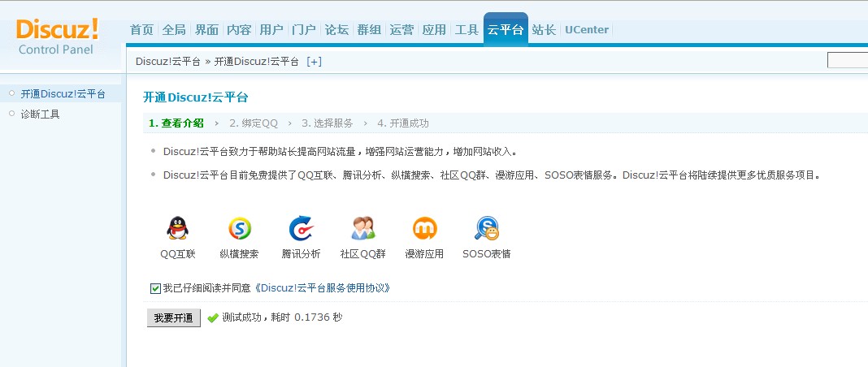Click the Discuz!云平台 breadcrumb text
The image size is (868, 367).
coord(168,62)
